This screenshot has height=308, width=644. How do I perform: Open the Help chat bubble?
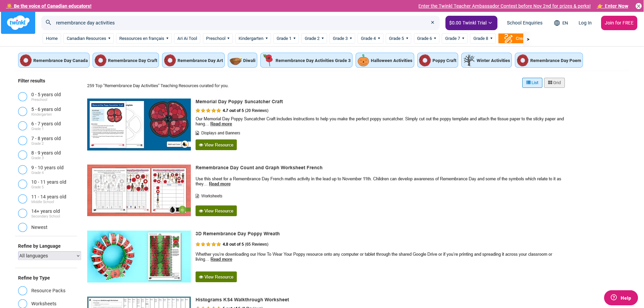click(621, 298)
